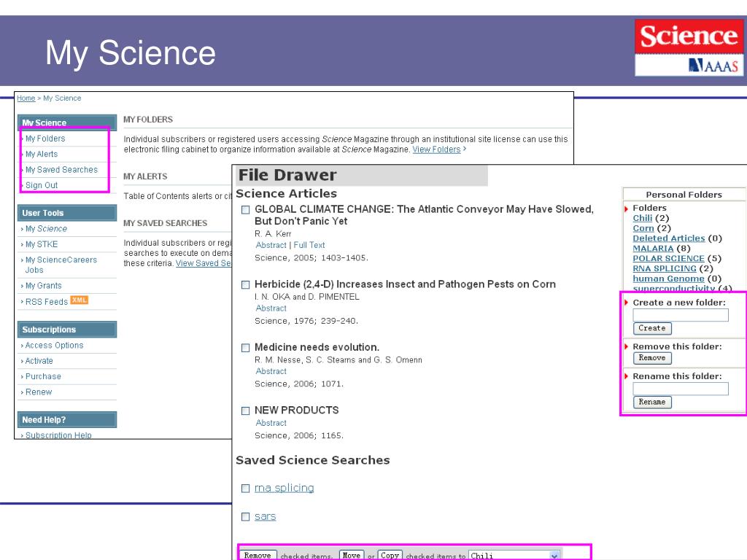747x560 pixels.
Task: Click Renew under Subscriptions
Action: point(39,392)
